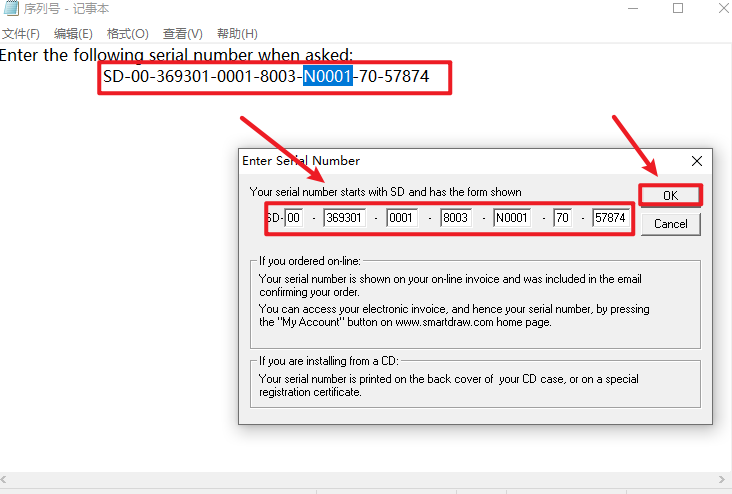Click the Cancel button in the dialog
Viewport: 732px width, 494px height.
670,224
